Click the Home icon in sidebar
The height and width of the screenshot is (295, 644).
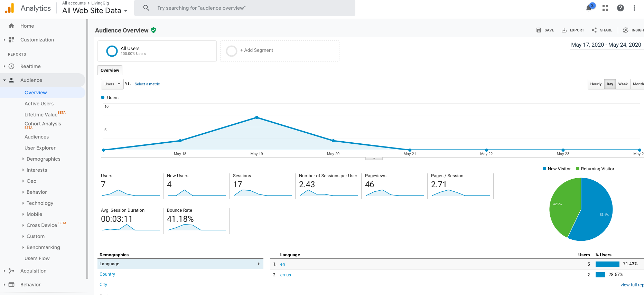click(x=11, y=26)
